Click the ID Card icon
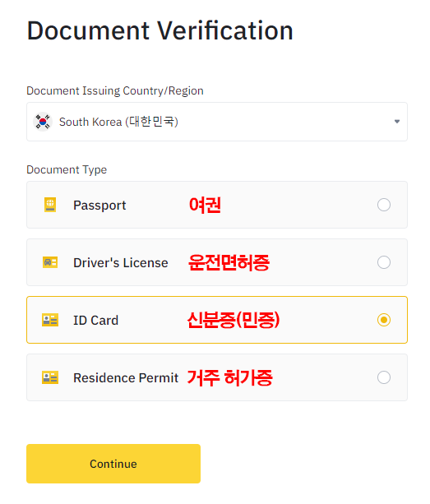Screen dimensions: 430x504 click(50, 320)
